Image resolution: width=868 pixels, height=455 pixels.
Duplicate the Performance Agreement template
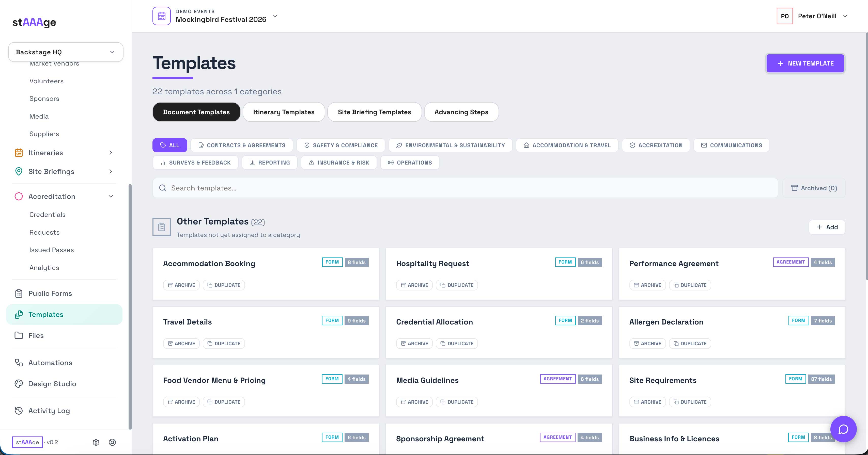point(690,285)
